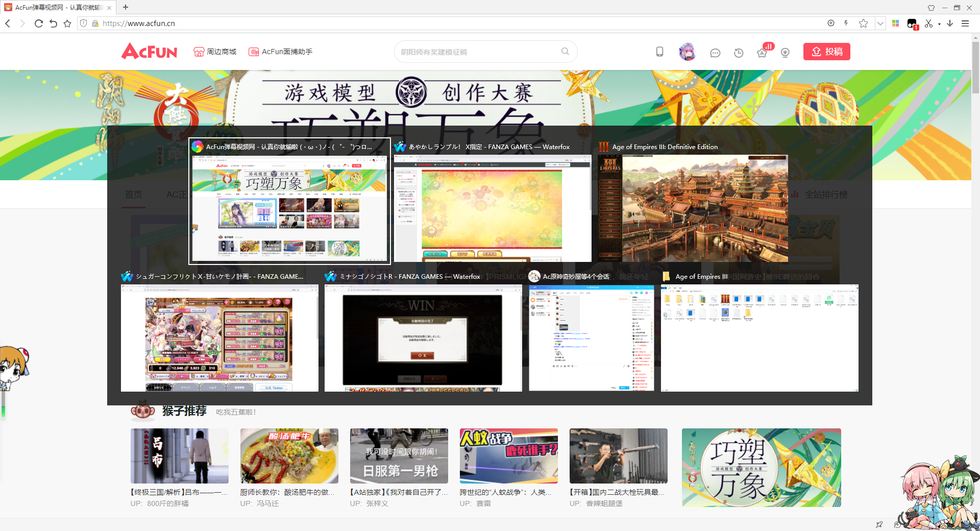Screen dimensions: 980x531
Task: Open the messages chat bubble icon
Action: 715,53
